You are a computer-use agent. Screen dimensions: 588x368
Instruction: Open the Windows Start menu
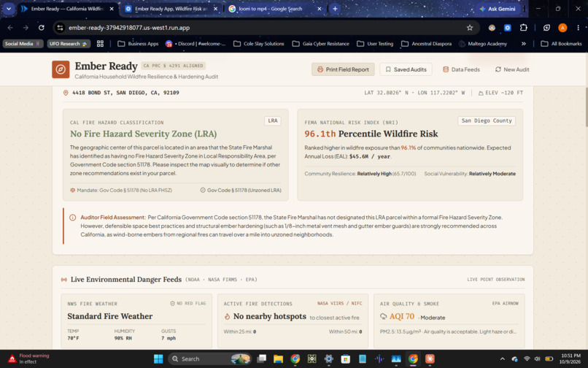pyautogui.click(x=158, y=359)
